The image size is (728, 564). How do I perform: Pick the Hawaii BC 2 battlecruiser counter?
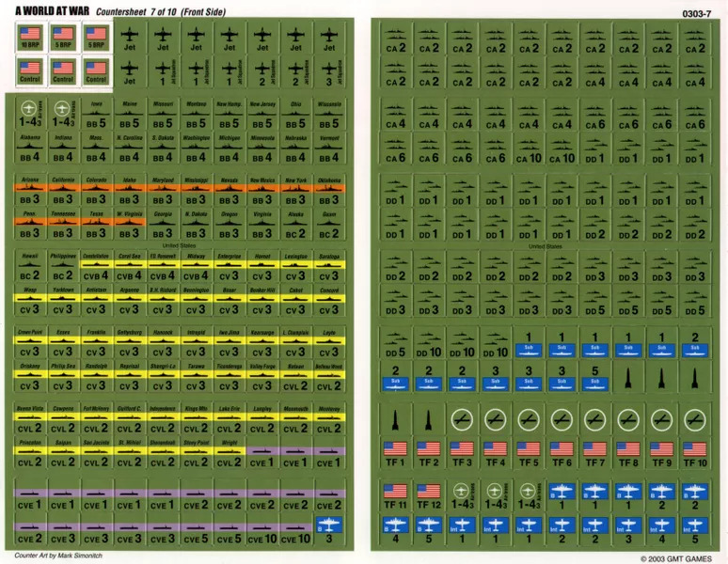point(31,269)
